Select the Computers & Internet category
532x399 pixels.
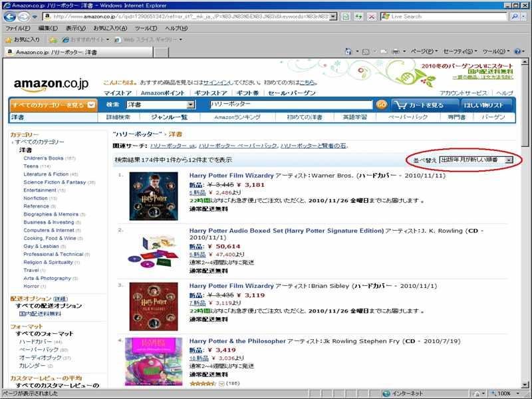coord(49,230)
